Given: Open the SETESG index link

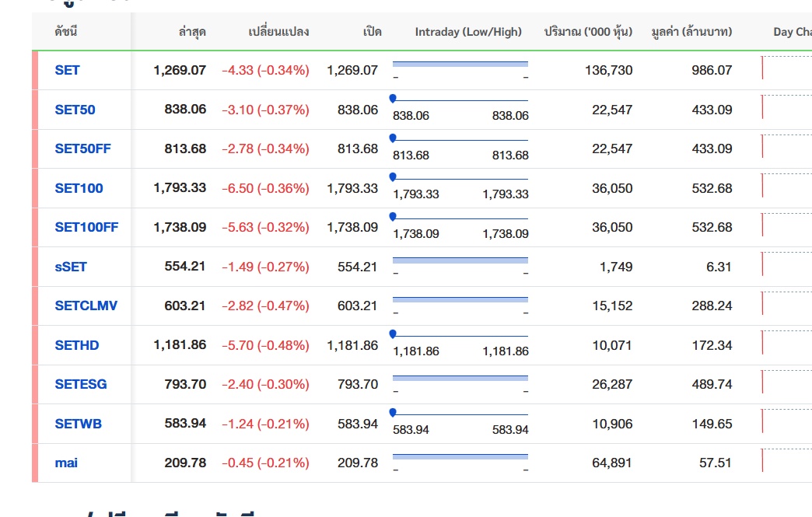Looking at the screenshot, I should click(81, 384).
